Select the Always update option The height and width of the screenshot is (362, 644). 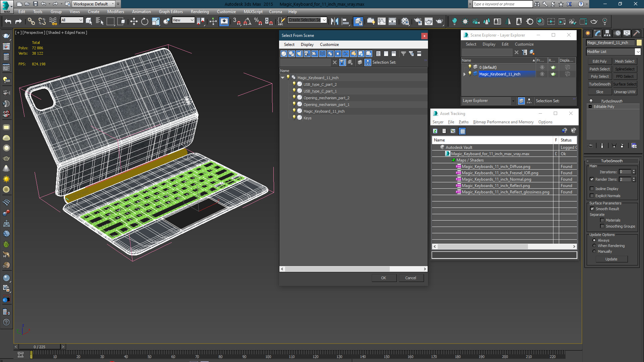(x=594, y=240)
